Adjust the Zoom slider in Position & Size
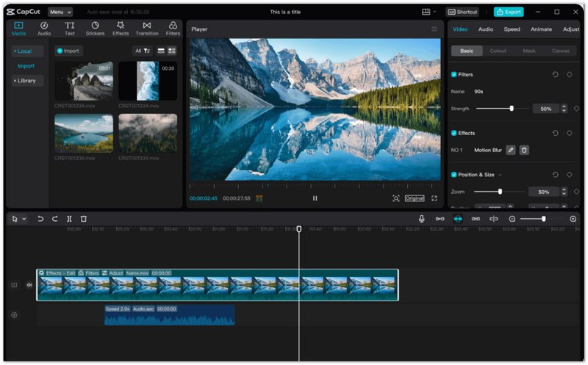This screenshot has width=588, height=365. (x=500, y=192)
